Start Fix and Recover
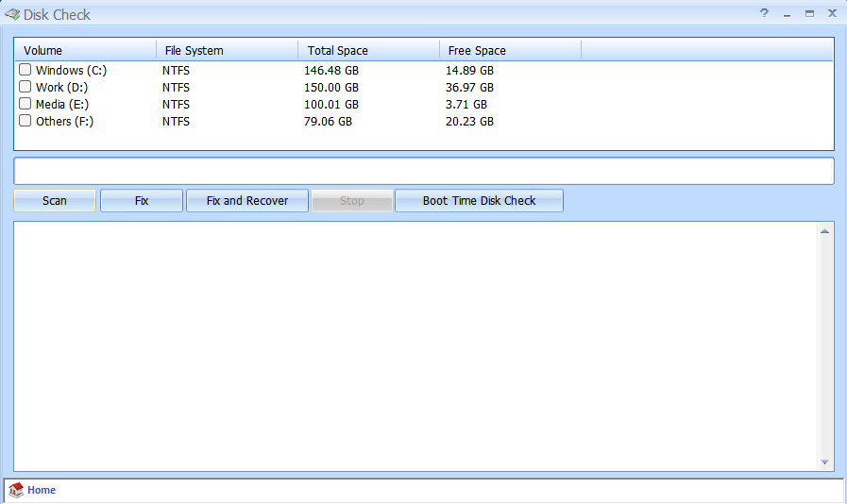The width and height of the screenshot is (847, 504). pyautogui.click(x=247, y=201)
